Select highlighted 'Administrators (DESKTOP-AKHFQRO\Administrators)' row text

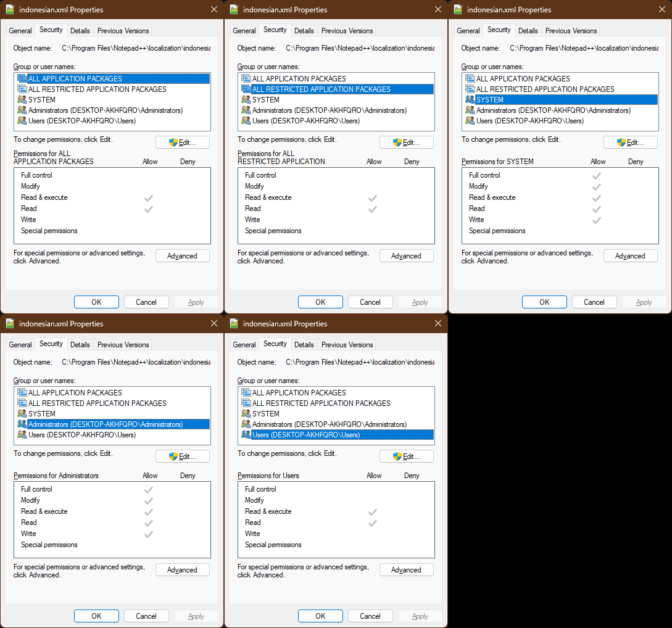(x=106, y=424)
